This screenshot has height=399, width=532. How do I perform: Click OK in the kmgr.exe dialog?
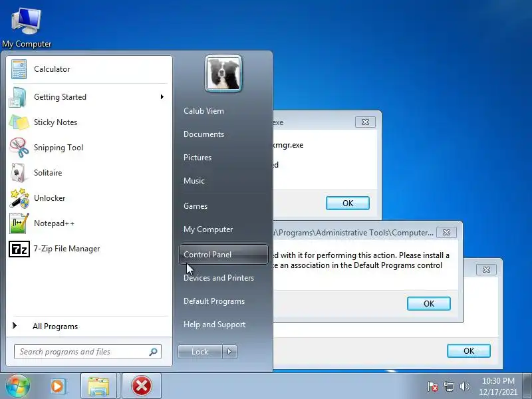point(347,203)
